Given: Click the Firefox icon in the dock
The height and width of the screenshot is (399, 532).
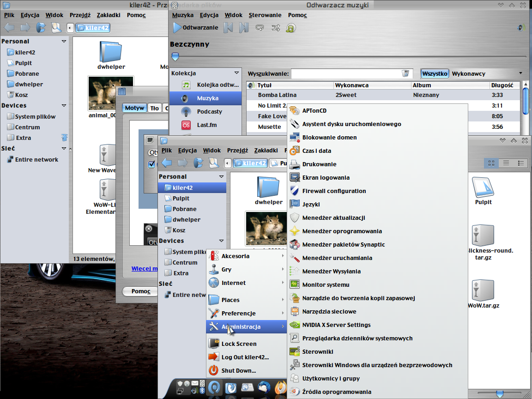Looking at the screenshot, I should (231, 387).
